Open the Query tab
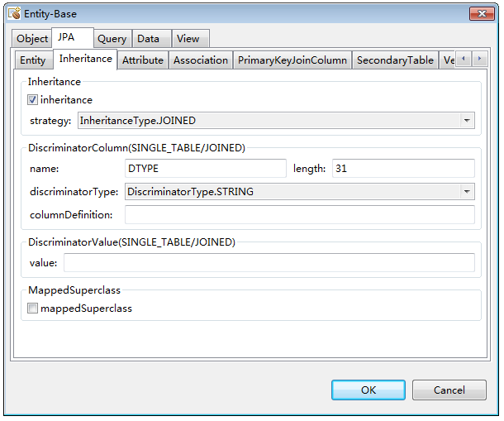Screen dimensions: 504x421 (x=112, y=39)
